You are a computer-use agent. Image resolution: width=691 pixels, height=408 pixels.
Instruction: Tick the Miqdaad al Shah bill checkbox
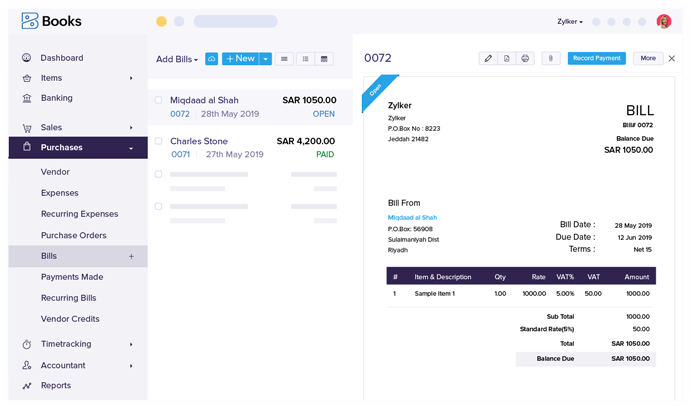click(158, 100)
